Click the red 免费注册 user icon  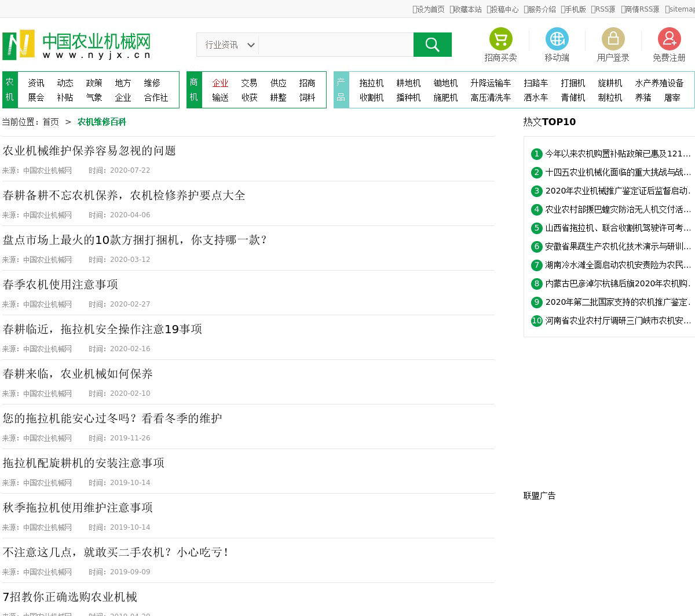669,39
